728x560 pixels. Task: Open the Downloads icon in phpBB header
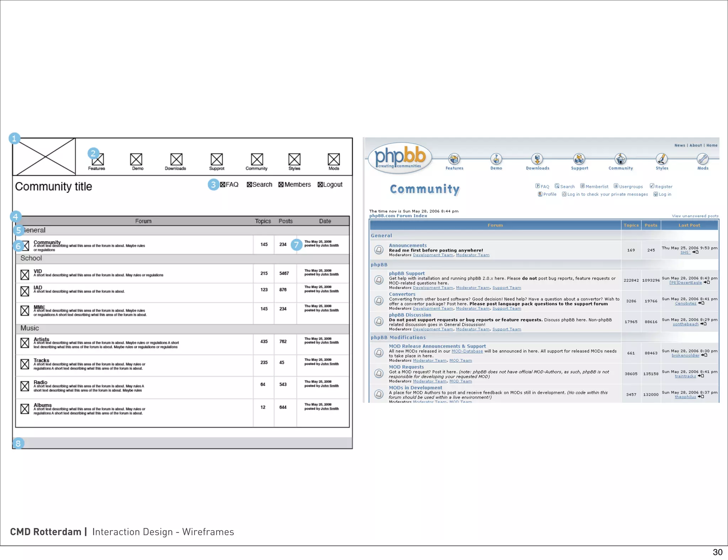coord(537,159)
